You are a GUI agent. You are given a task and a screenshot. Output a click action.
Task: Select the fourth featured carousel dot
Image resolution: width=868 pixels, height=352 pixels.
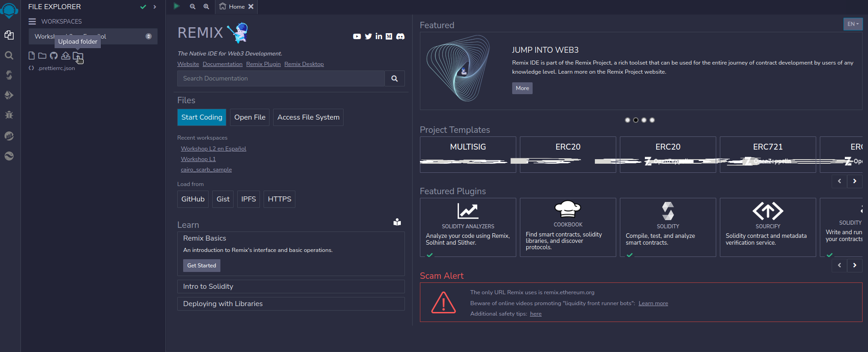(652, 120)
